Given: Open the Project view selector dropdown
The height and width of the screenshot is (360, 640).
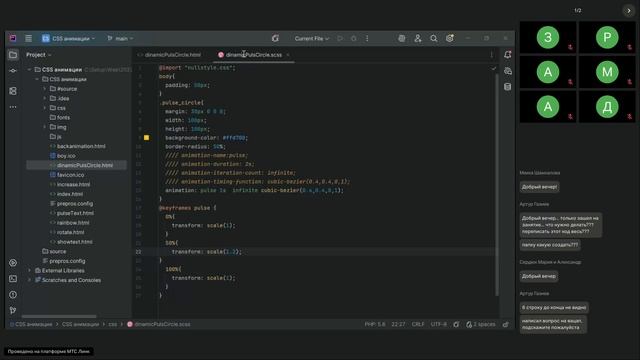Looking at the screenshot, I should 39,55.
